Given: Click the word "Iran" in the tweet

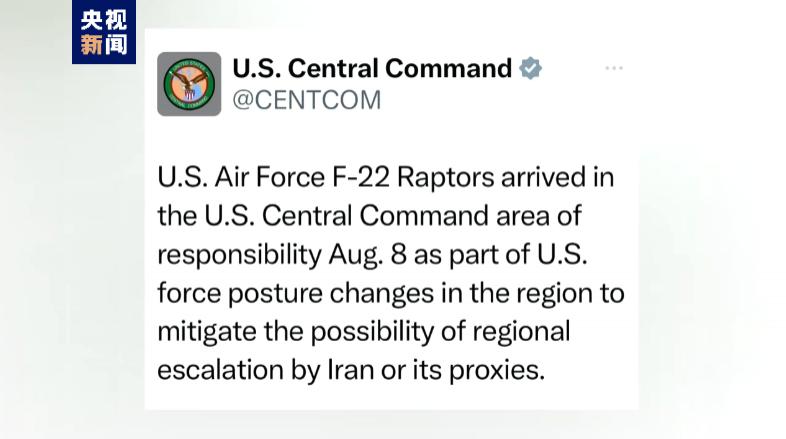Looking at the screenshot, I should [x=352, y=369].
